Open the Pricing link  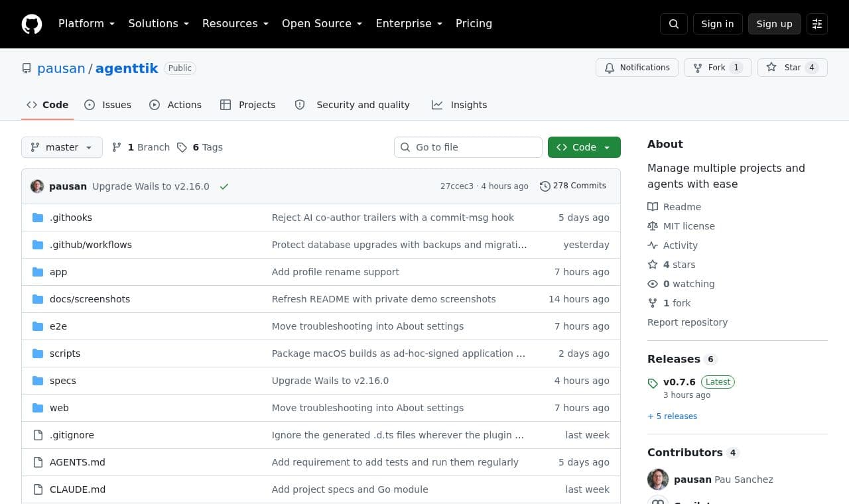(x=474, y=24)
